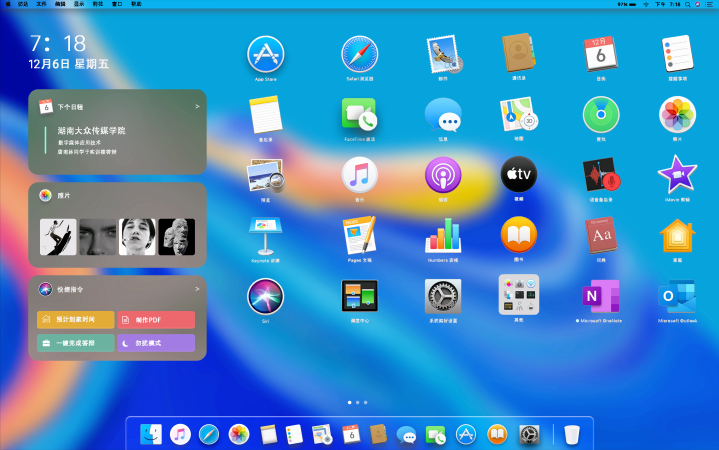Launch Apple TV app
The image size is (719, 450).
(519, 174)
